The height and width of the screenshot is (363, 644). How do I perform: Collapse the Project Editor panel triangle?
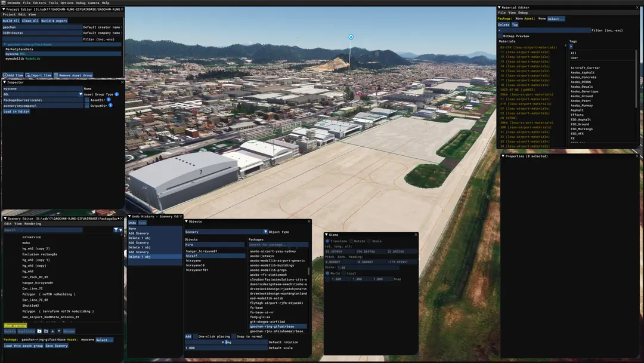4,9
